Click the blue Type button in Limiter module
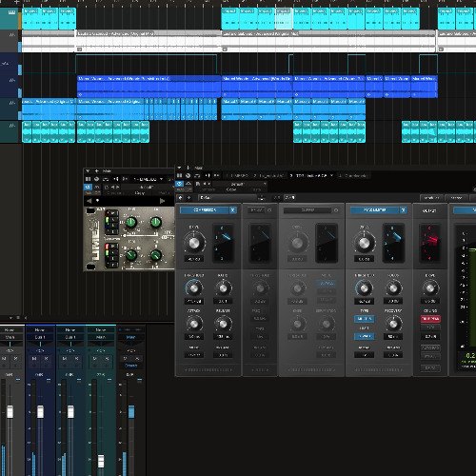This screenshot has width=476, height=476. pyautogui.click(x=365, y=319)
